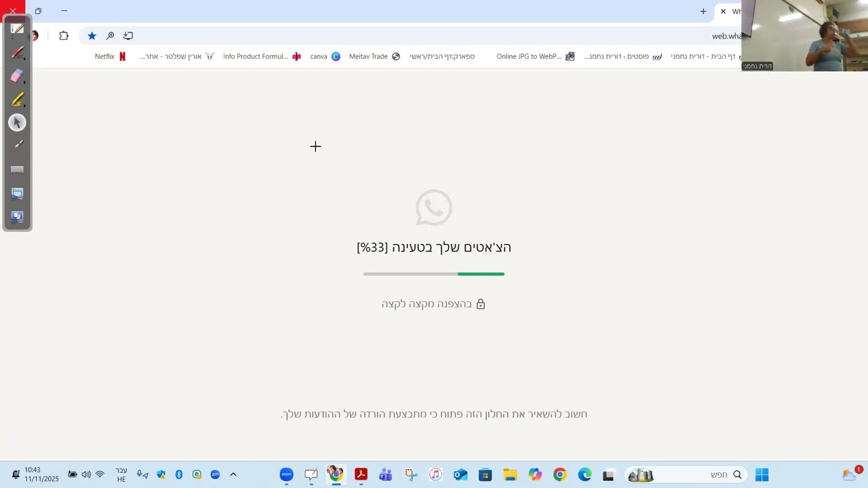
Task: Open the browser extensions puzzle icon
Action: [64, 36]
